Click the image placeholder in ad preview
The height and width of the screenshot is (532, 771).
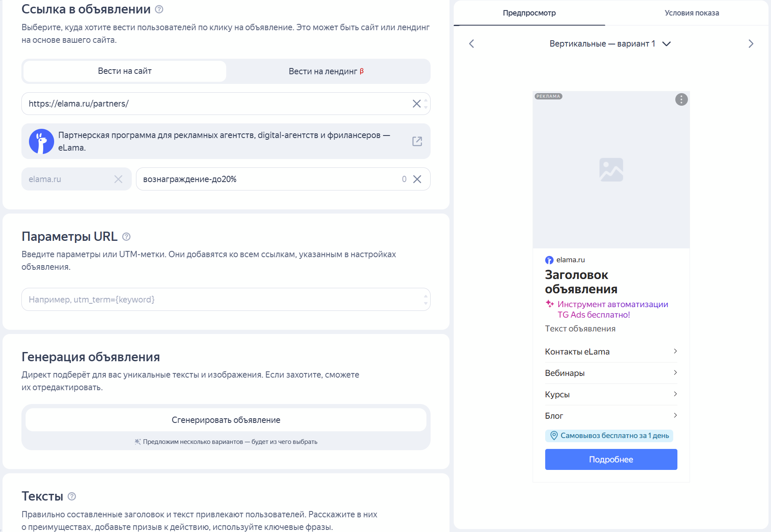pyautogui.click(x=611, y=170)
